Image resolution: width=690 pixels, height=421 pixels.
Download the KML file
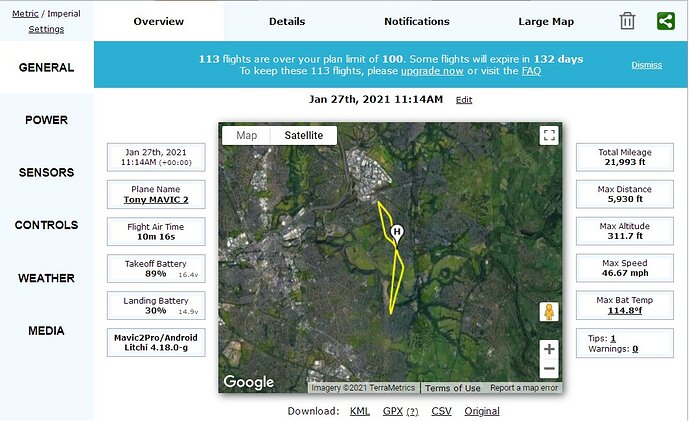(x=360, y=411)
